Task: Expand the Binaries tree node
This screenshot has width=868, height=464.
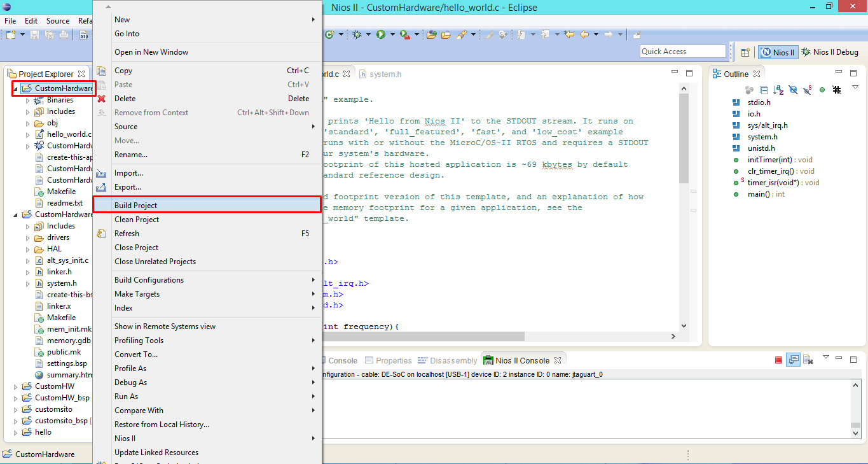Action: [27, 100]
